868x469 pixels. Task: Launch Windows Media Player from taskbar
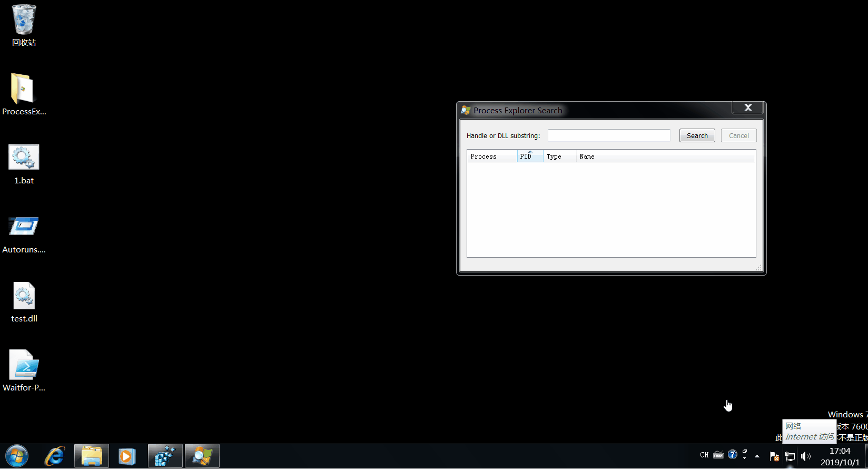pyautogui.click(x=127, y=456)
